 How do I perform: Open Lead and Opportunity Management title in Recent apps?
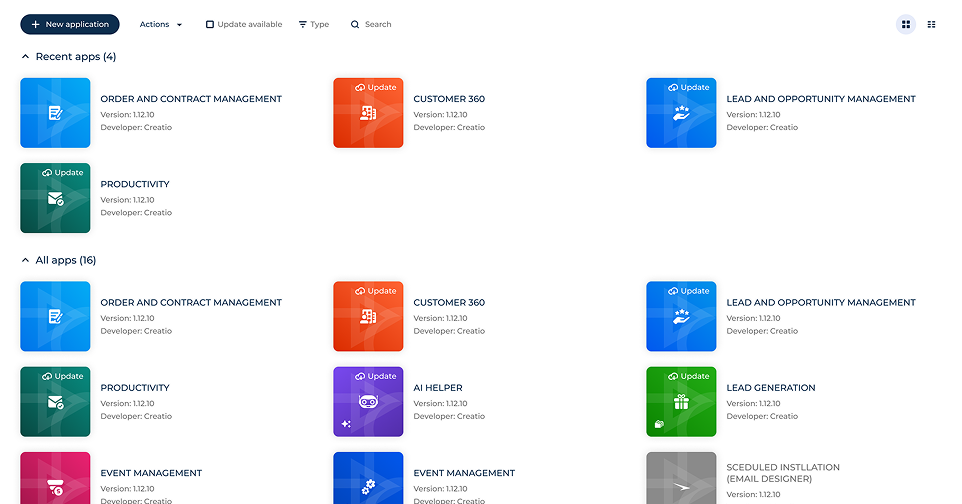pyautogui.click(x=820, y=99)
